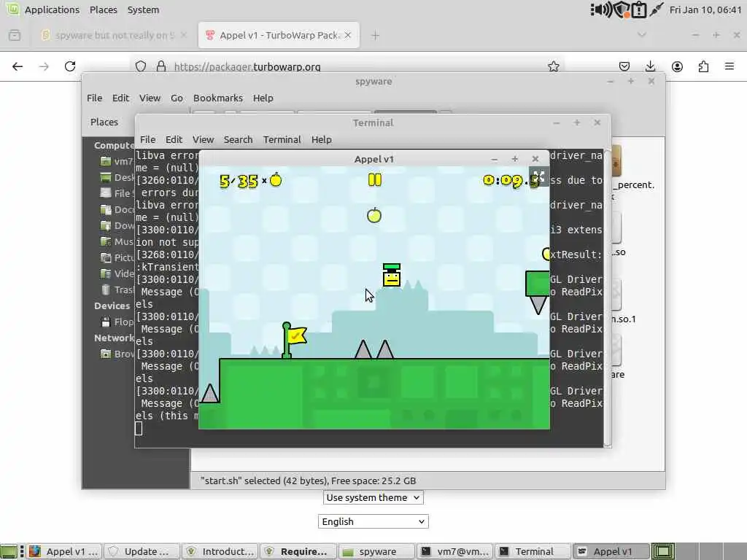
Task: Open the Places menu in top panel
Action: pyautogui.click(x=104, y=9)
